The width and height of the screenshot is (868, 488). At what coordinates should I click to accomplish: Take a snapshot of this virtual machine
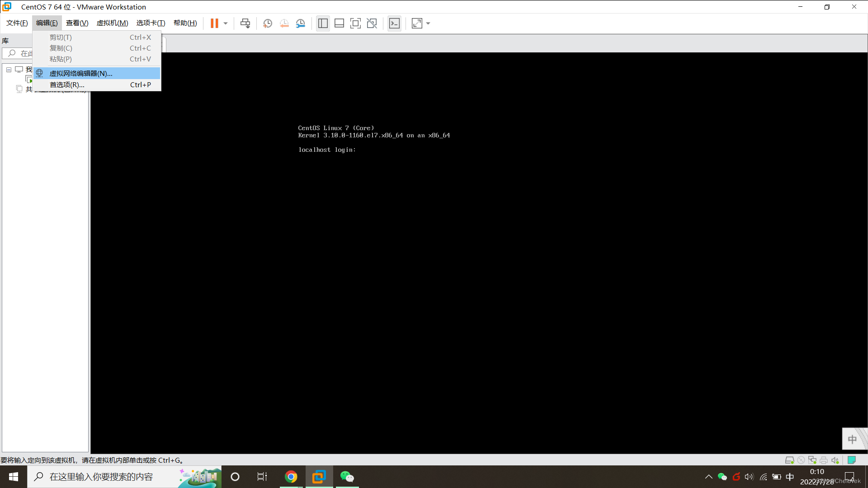point(268,23)
